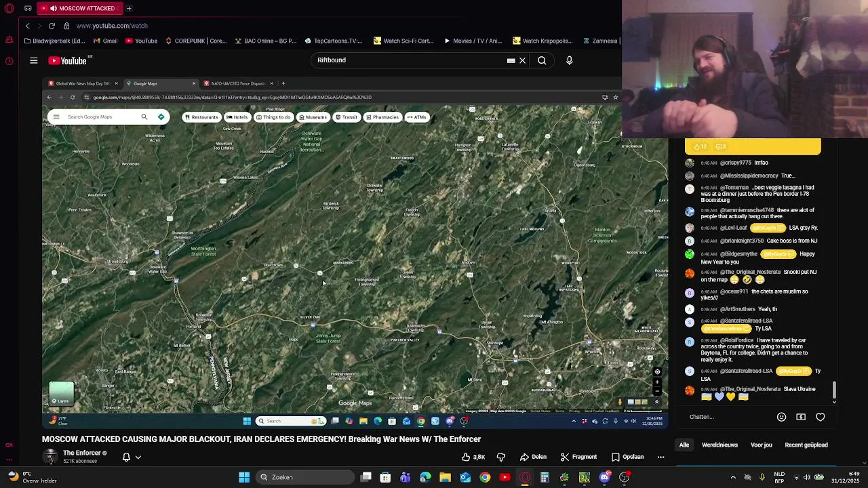The width and height of the screenshot is (868, 488).
Task: Switch to Global War News Map tab in video
Action: (82, 83)
